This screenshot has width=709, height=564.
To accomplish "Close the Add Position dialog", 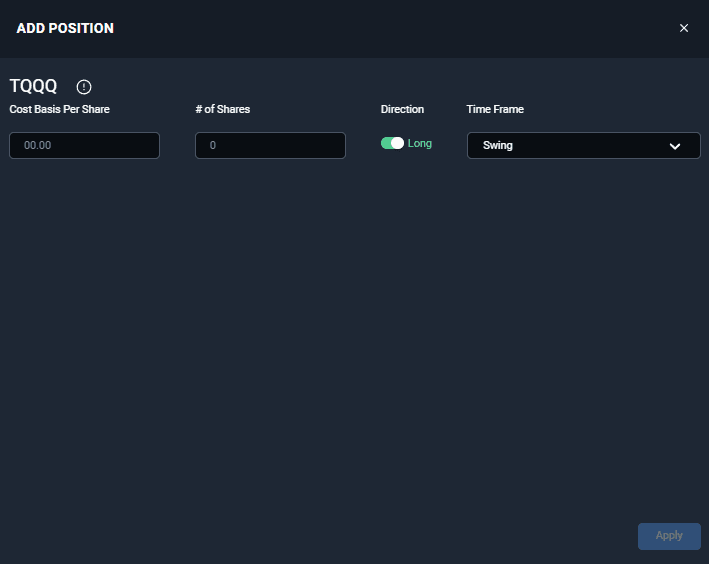I will coord(684,28).
